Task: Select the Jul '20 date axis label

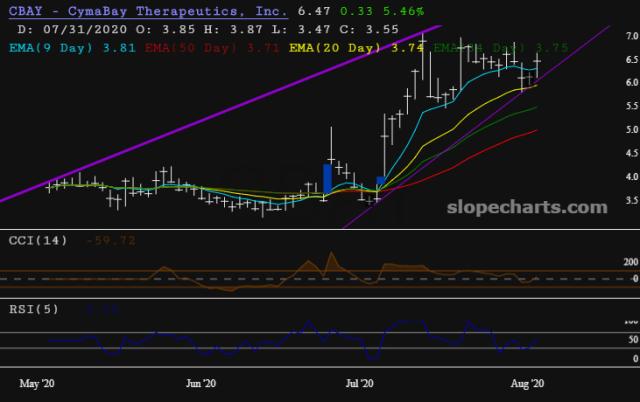Action: (x=359, y=383)
